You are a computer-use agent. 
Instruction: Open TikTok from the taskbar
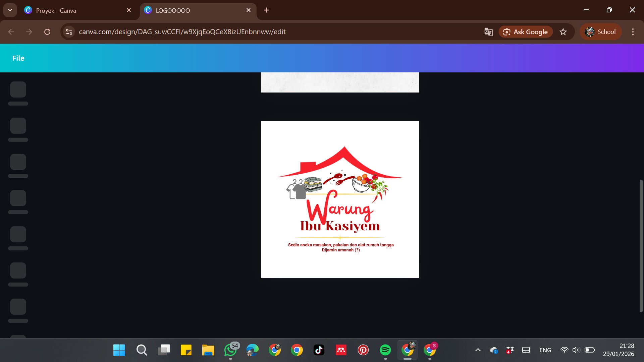pos(319,350)
